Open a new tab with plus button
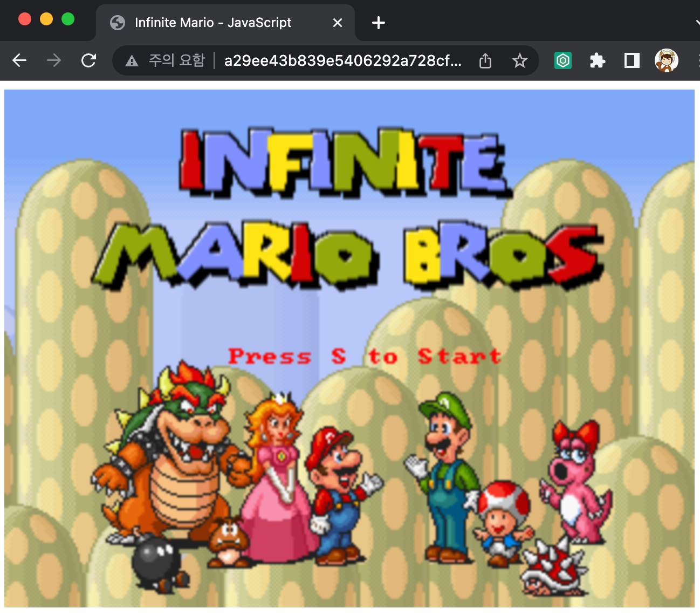The image size is (700, 615). 379,23
